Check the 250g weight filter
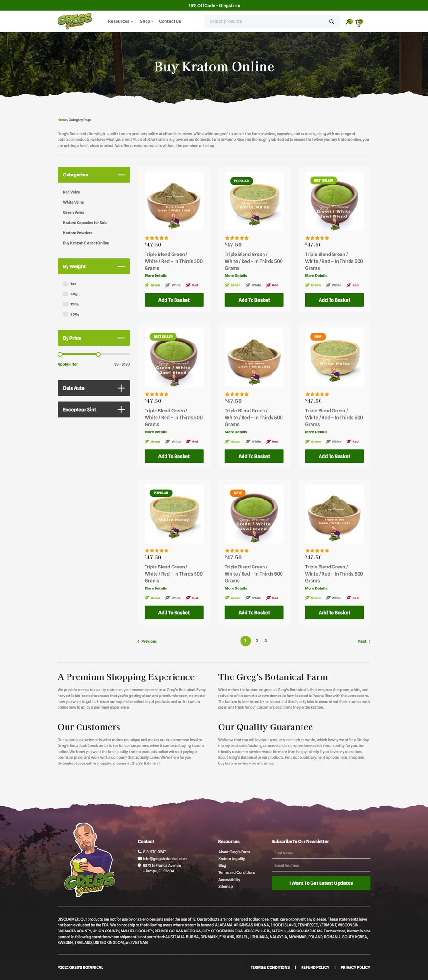This screenshot has height=980, width=428. (65, 314)
